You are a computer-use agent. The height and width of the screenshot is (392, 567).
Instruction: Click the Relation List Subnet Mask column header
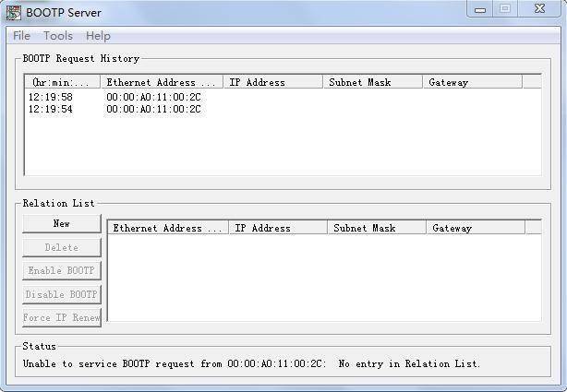(377, 228)
